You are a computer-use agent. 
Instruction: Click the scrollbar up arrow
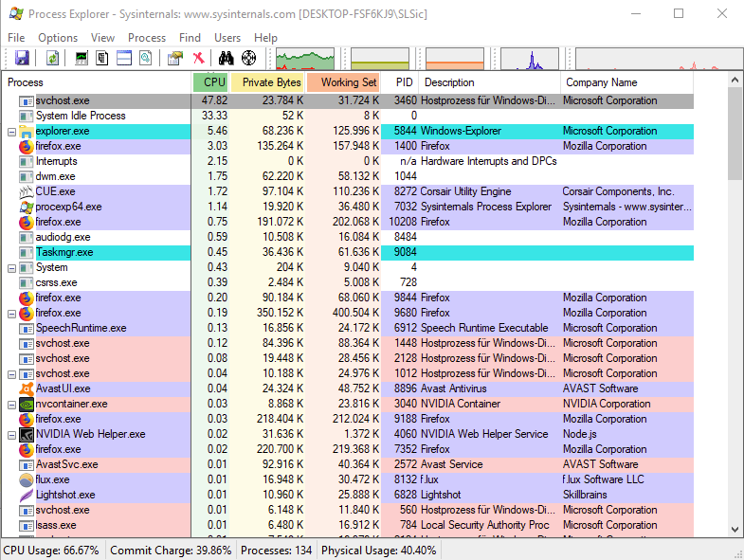735,80
